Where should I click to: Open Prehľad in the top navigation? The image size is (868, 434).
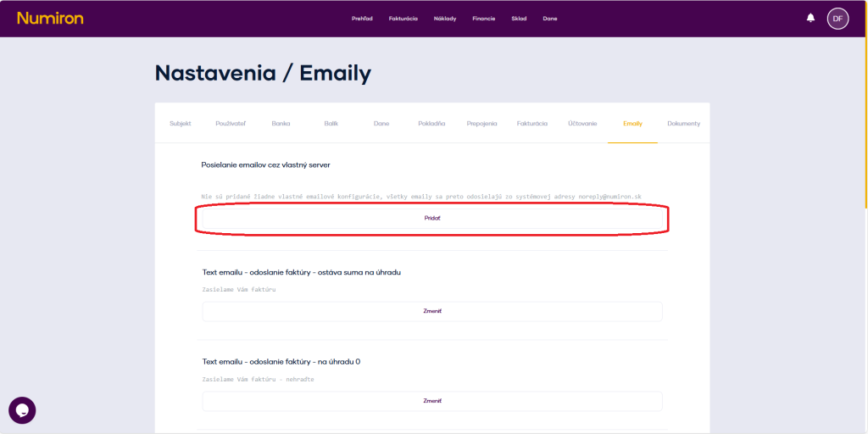(362, 19)
